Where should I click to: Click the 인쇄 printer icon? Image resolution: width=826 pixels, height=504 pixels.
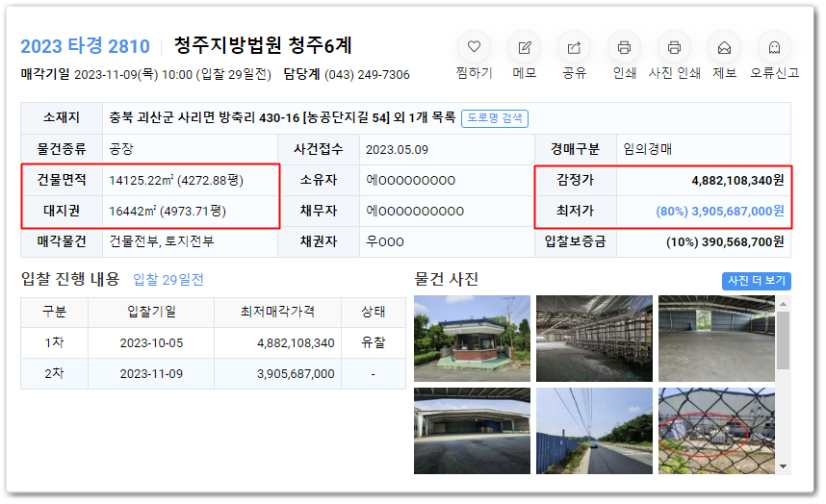click(624, 47)
